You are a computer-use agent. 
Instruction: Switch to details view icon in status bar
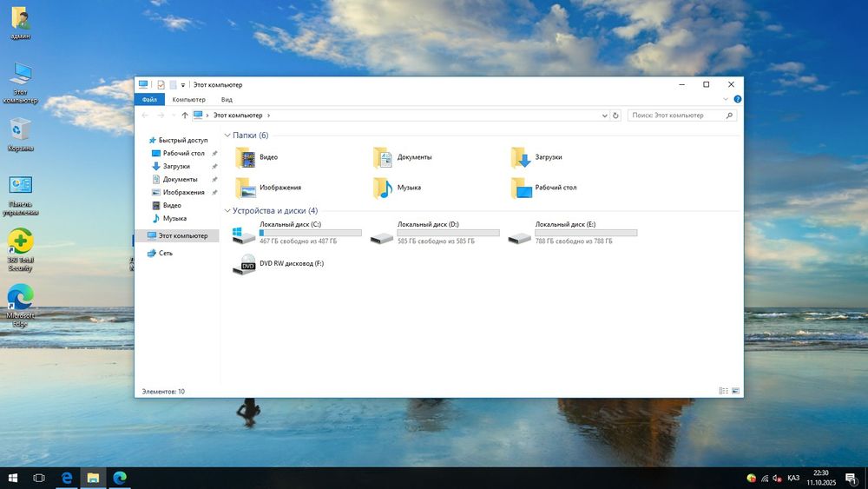click(x=724, y=391)
